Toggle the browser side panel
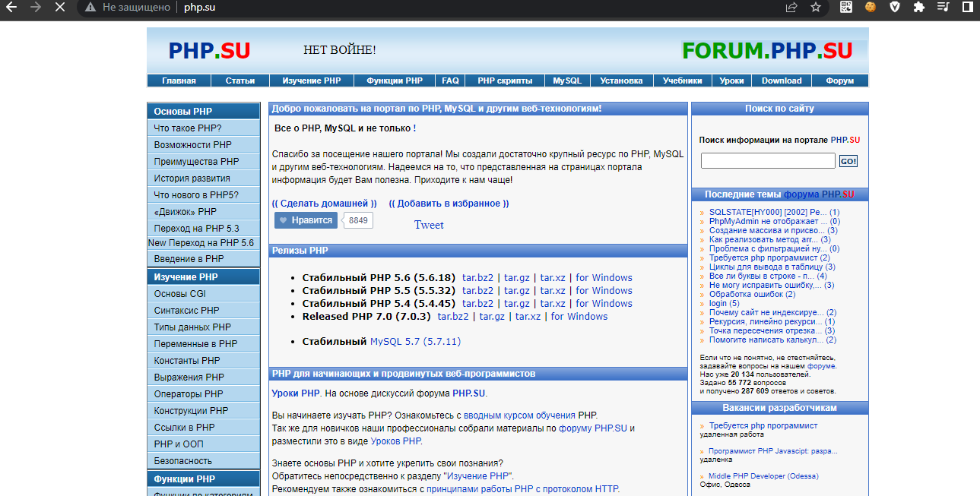 967,7
